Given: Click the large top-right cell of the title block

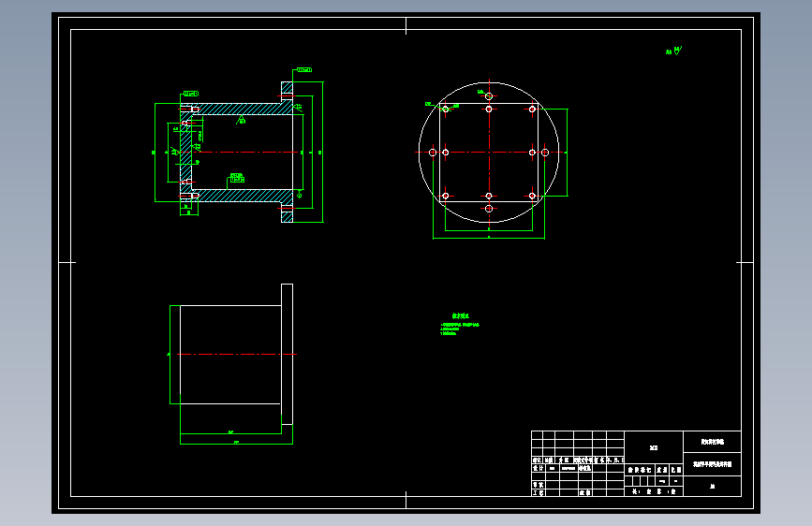Looking at the screenshot, I should (x=712, y=442).
